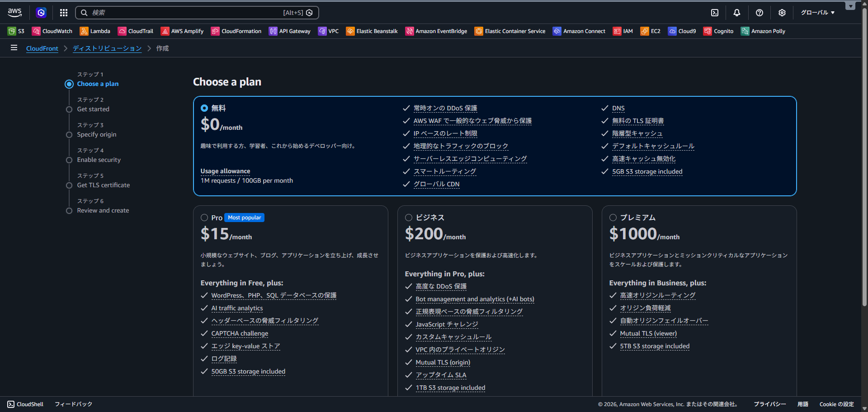Toggle the side navigation hamburger menu
Viewport: 868px width, 412px height.
(14, 48)
